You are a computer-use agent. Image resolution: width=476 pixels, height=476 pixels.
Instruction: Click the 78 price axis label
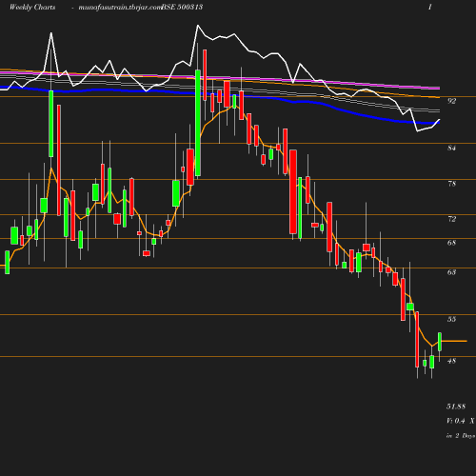[x=451, y=184]
